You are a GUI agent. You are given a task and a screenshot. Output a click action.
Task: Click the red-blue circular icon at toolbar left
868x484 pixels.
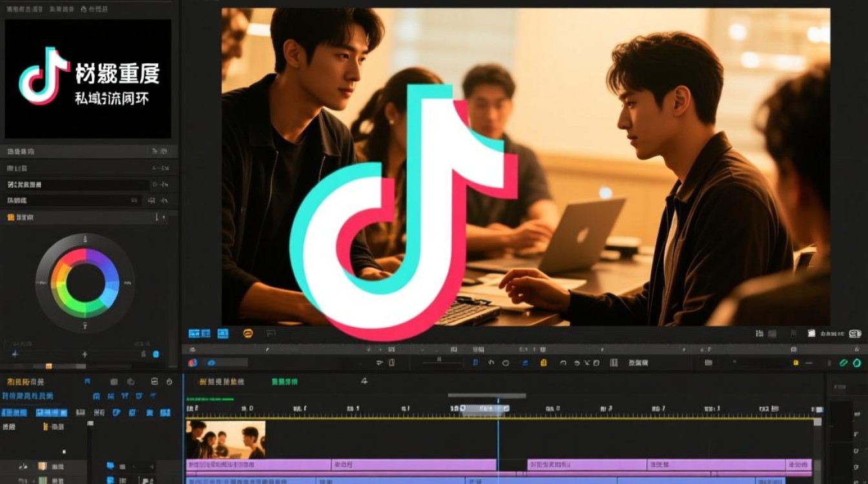point(192,363)
